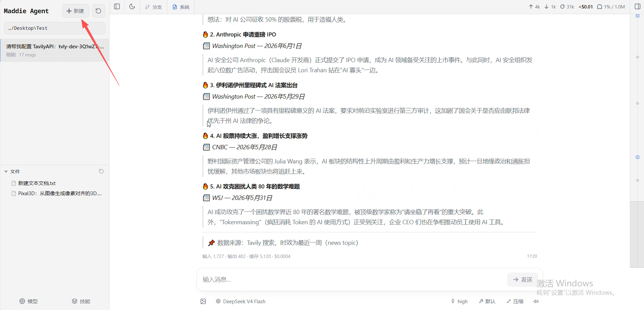Click the 1% / 1.0M context usage indicator

[611, 7]
